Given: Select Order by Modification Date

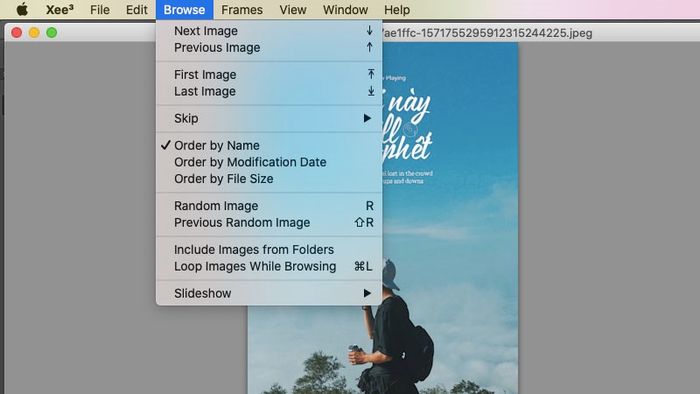Looking at the screenshot, I should tap(269, 162).
